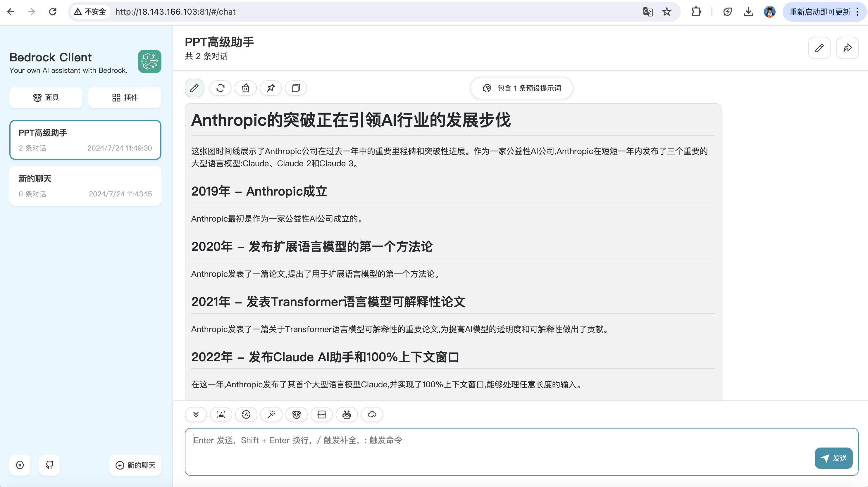Click the upload image icon in input toolbar
The image size is (868, 487).
[x=221, y=415]
